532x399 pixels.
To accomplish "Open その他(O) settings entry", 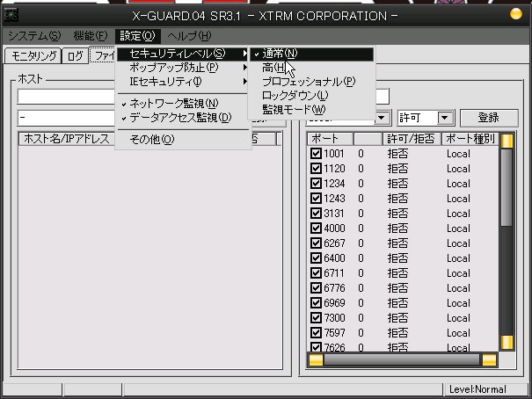I will pos(183,139).
